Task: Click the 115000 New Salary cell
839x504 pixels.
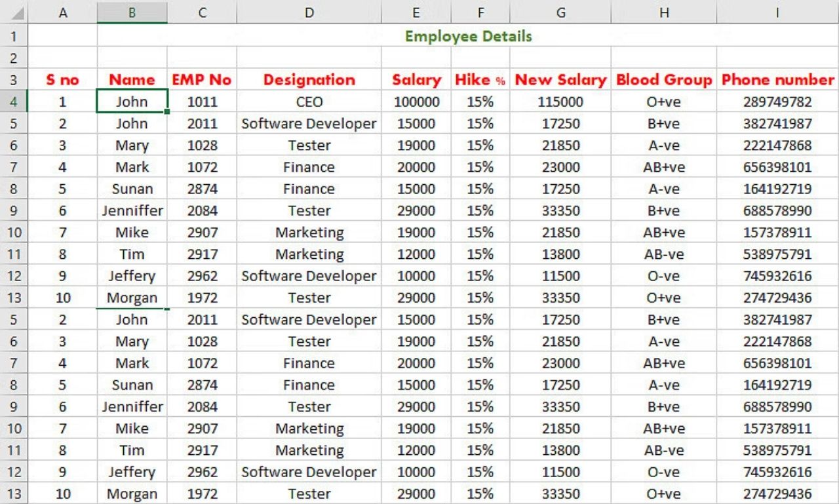Action: point(560,102)
